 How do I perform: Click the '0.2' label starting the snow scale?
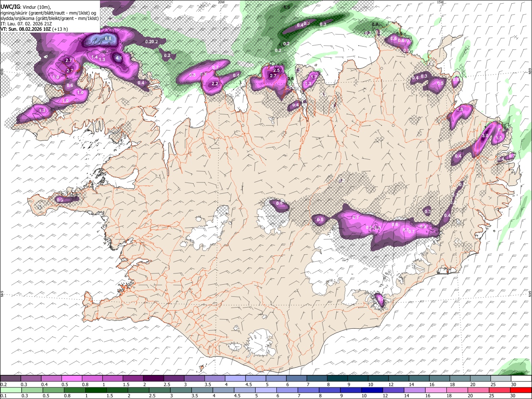point(3,384)
